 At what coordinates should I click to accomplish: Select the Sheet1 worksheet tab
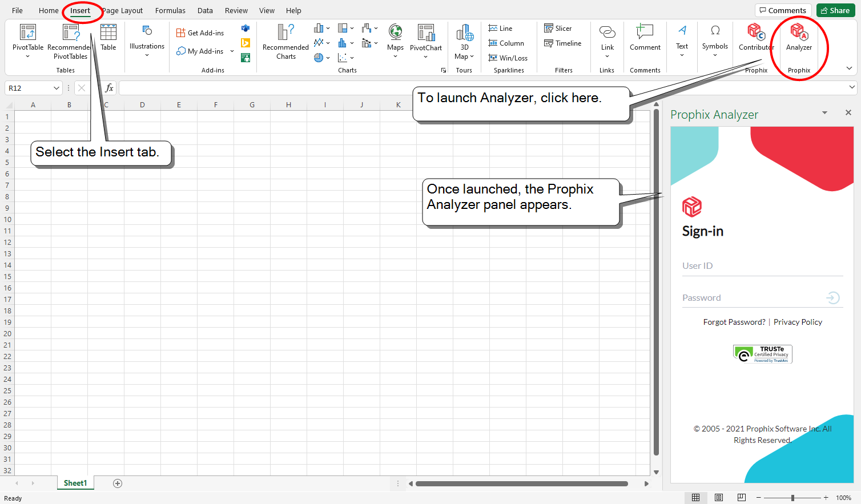pyautogui.click(x=75, y=483)
